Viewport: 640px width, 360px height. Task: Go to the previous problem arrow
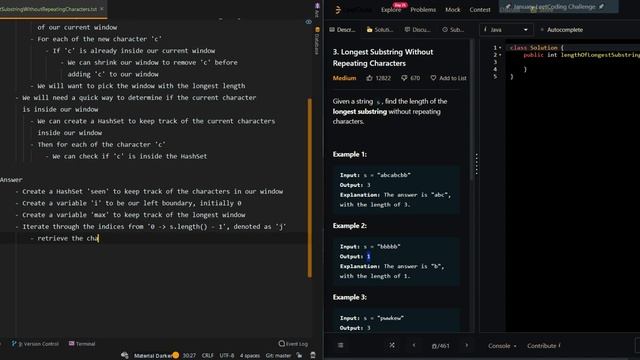pos(413,345)
